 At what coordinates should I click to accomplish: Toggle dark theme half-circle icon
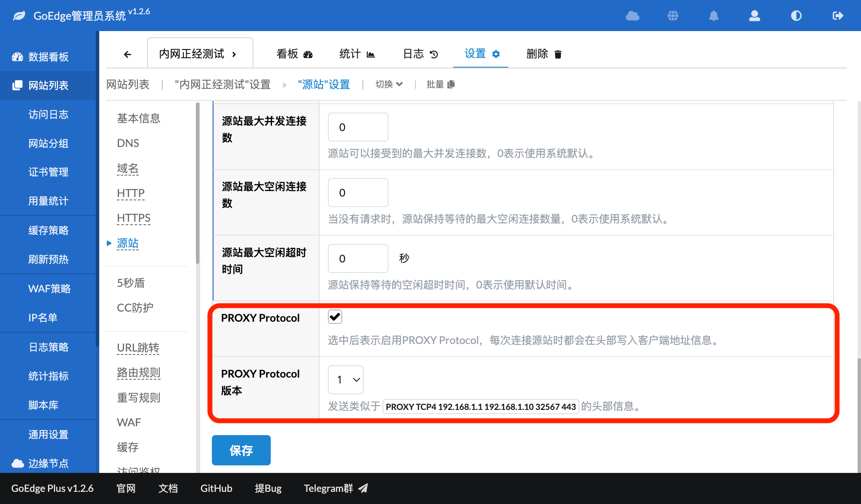point(796,16)
